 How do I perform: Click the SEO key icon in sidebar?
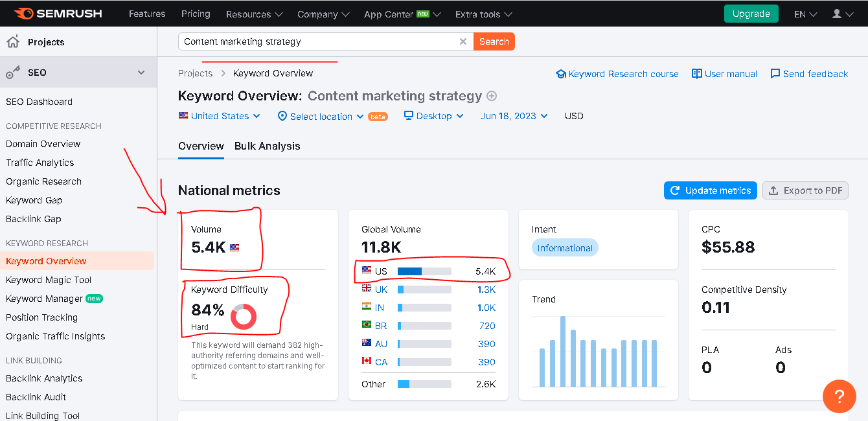(x=12, y=73)
